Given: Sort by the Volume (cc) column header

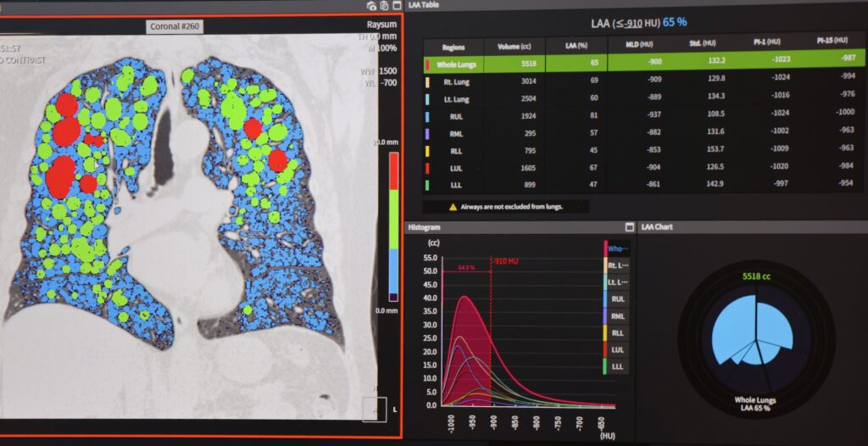Looking at the screenshot, I should point(515,47).
